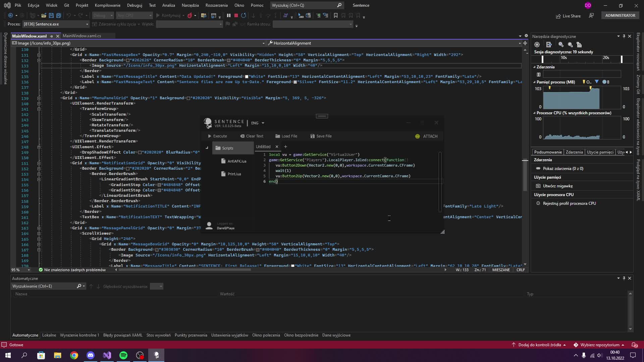Click the Execute play icon in Sentence
644x362 pixels.
pos(210,136)
